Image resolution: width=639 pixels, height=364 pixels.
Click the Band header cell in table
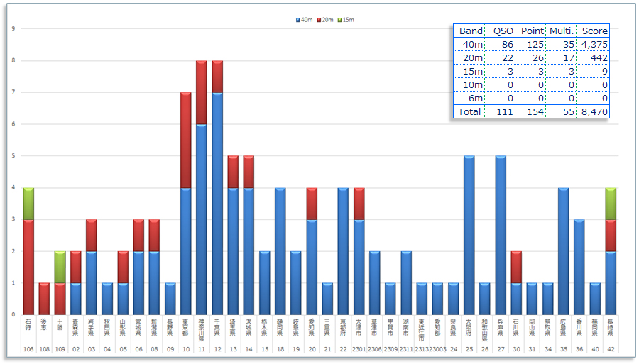coord(471,31)
